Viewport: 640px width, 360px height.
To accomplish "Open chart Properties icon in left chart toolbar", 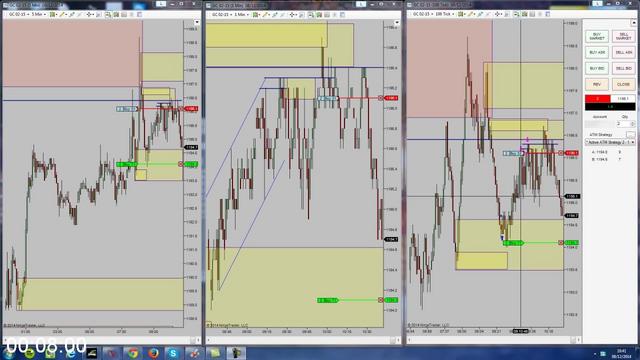I will point(139,14).
